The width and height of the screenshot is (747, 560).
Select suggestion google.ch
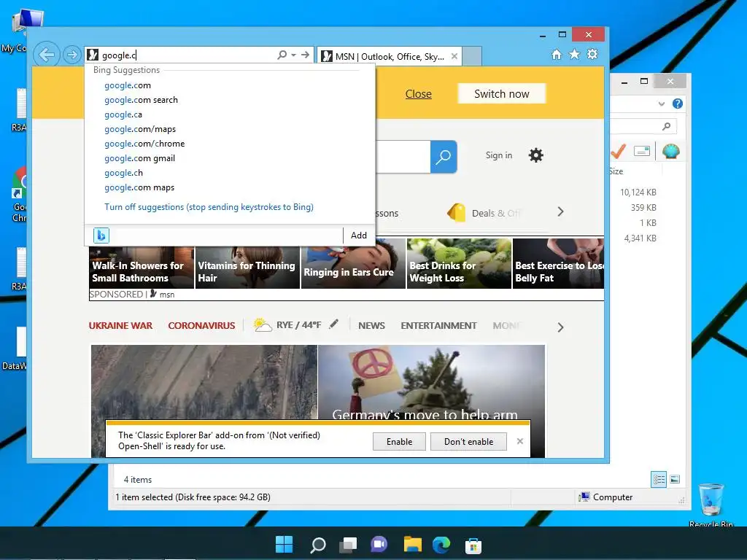124,173
